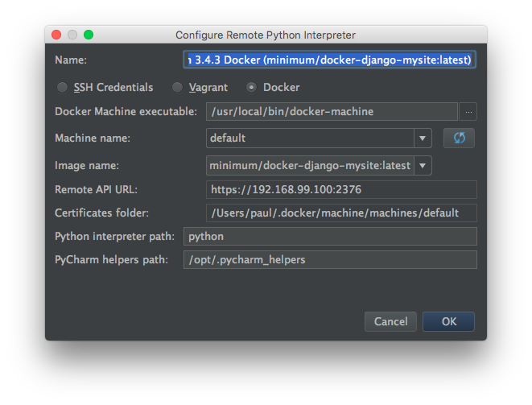Image resolution: width=532 pixels, height=405 pixels.
Task: Select the Vagrant radio button
Action: point(177,88)
